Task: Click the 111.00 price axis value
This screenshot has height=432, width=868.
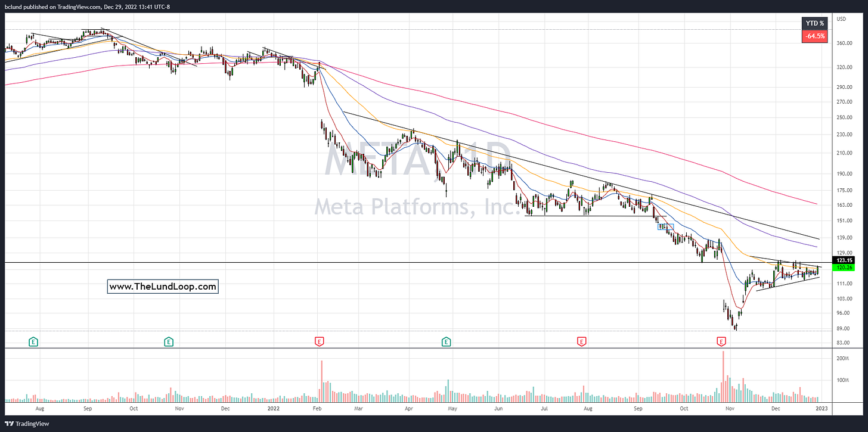Action: [x=844, y=284]
